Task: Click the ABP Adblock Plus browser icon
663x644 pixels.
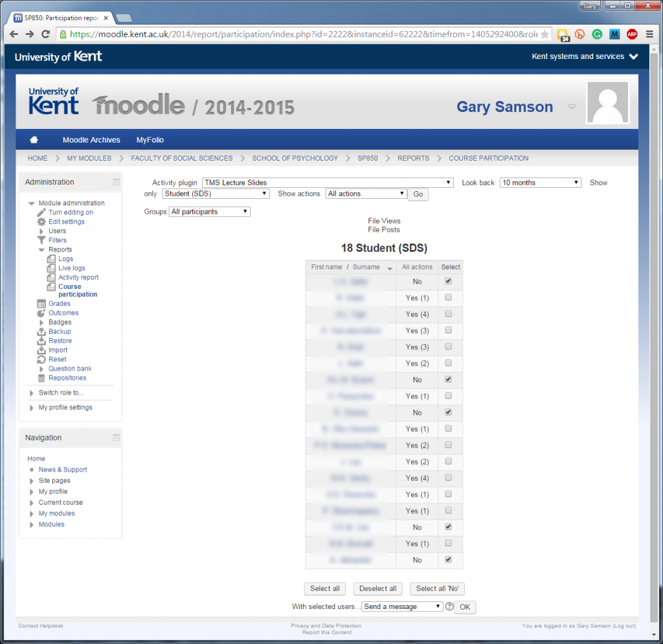Action: pyautogui.click(x=631, y=34)
